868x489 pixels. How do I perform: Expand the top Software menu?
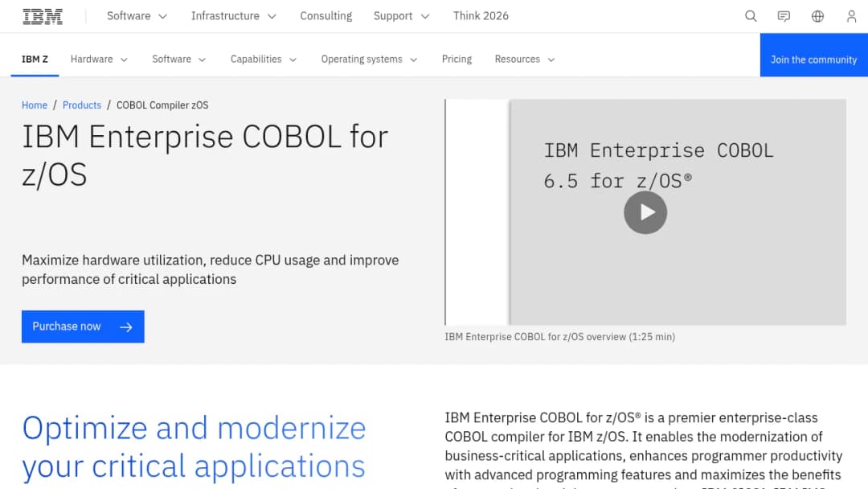[137, 16]
